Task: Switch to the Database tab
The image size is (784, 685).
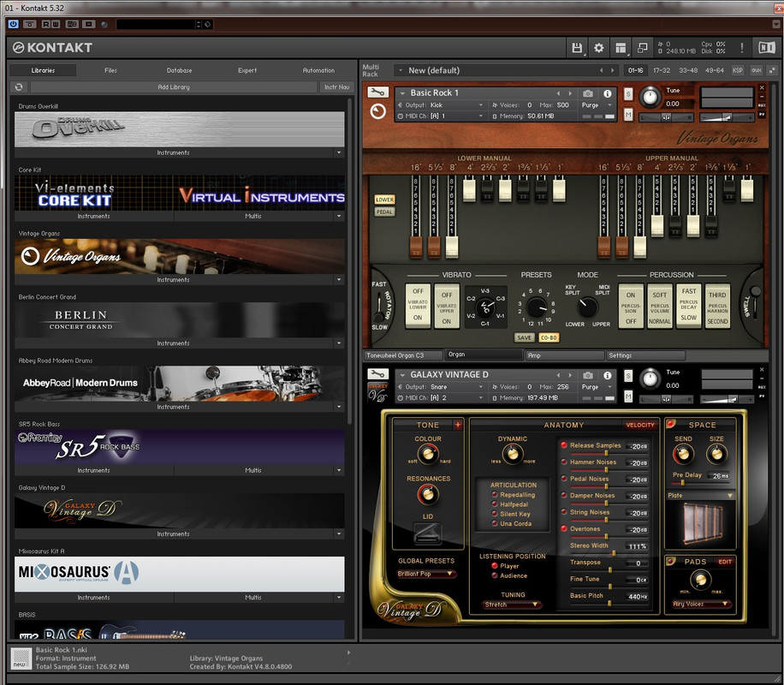Action: tap(180, 70)
